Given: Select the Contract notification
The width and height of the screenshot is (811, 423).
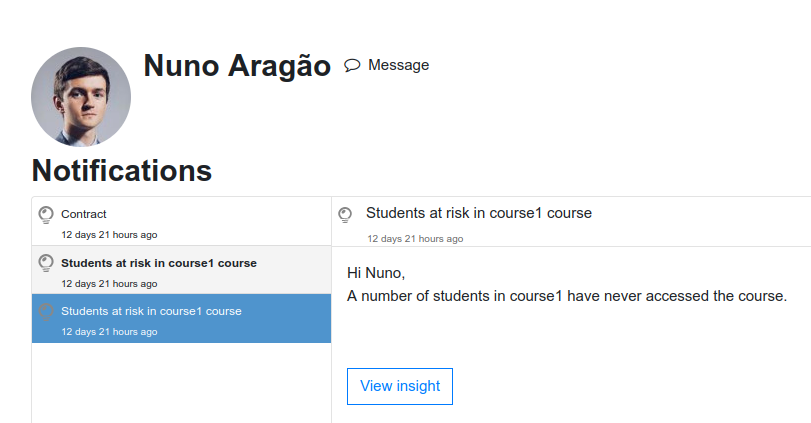Looking at the screenshot, I should point(182,221).
